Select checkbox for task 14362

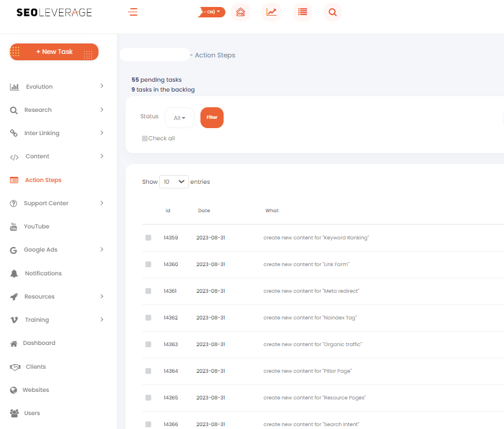pos(148,318)
